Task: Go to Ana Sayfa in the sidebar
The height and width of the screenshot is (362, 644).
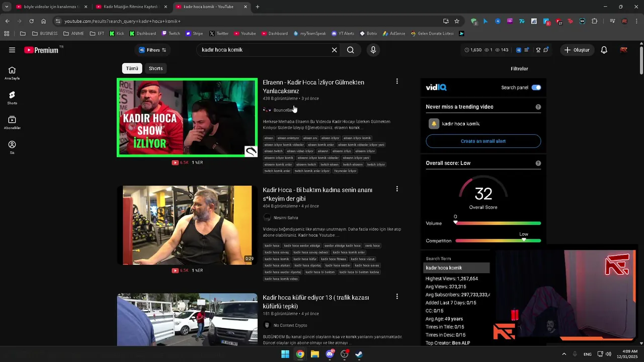Action: point(12,73)
